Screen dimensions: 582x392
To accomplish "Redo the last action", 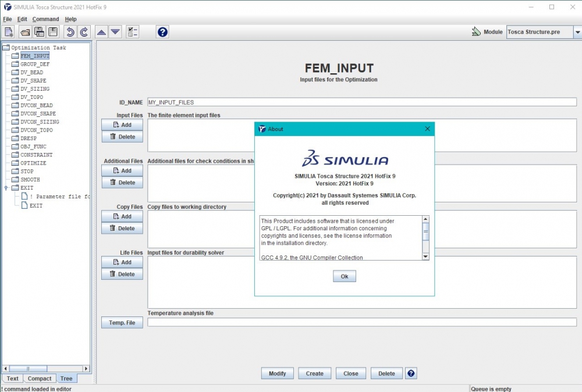I will [x=84, y=32].
